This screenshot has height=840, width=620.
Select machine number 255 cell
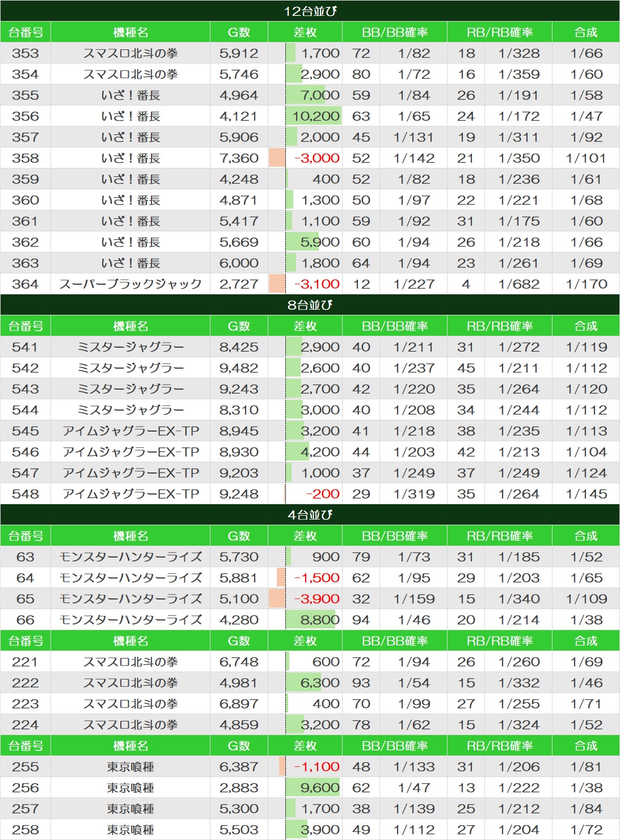[26, 767]
